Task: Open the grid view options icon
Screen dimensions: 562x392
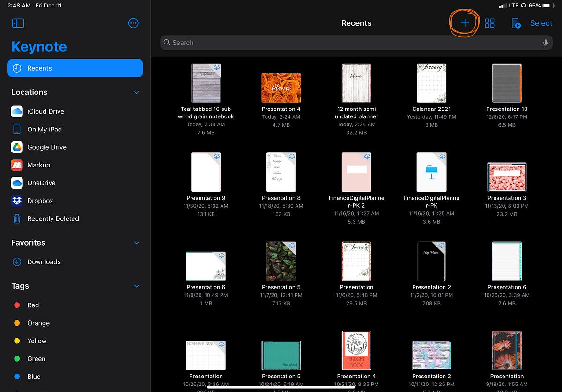Action: (489, 22)
